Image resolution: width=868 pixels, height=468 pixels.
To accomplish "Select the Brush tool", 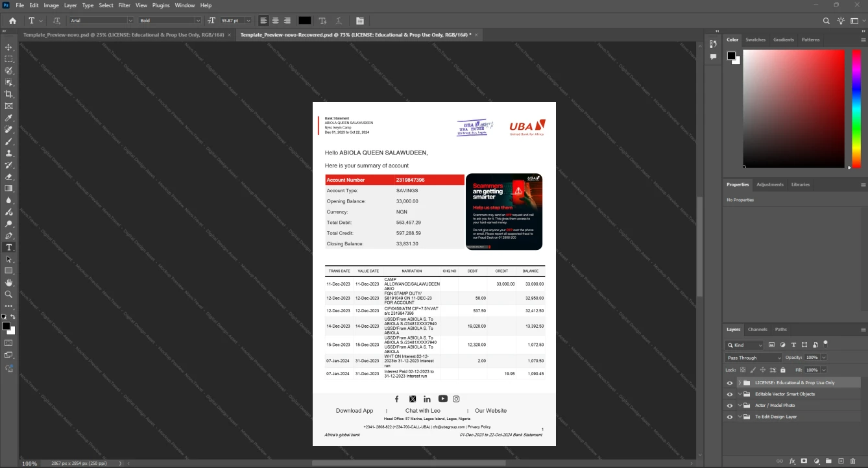I will tap(9, 142).
